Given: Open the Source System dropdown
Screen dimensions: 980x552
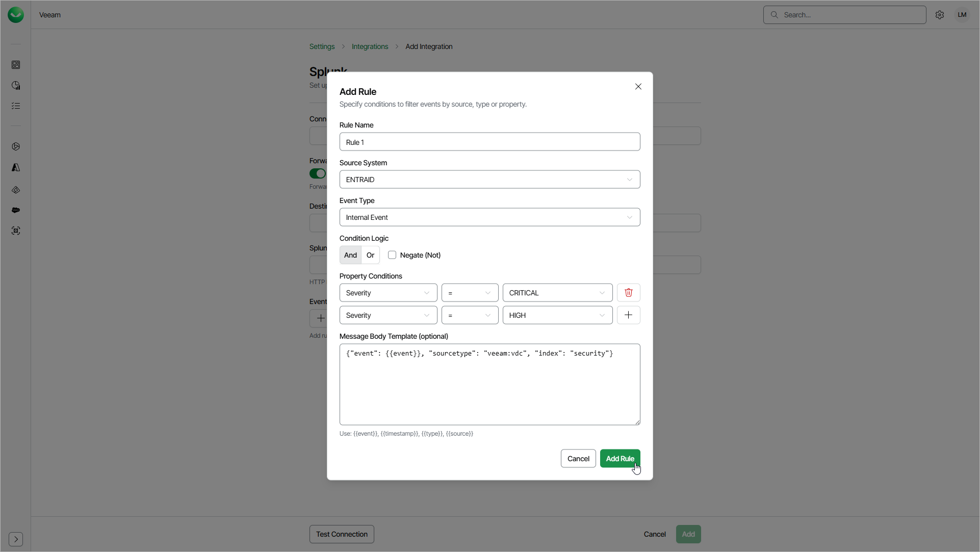Looking at the screenshot, I should 490,180.
